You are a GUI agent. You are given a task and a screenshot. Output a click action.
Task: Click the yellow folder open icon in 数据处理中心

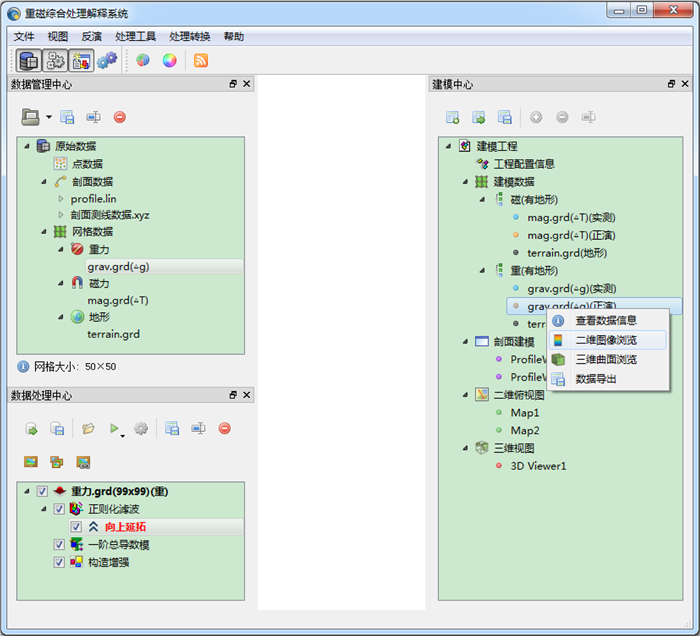pyautogui.click(x=88, y=428)
